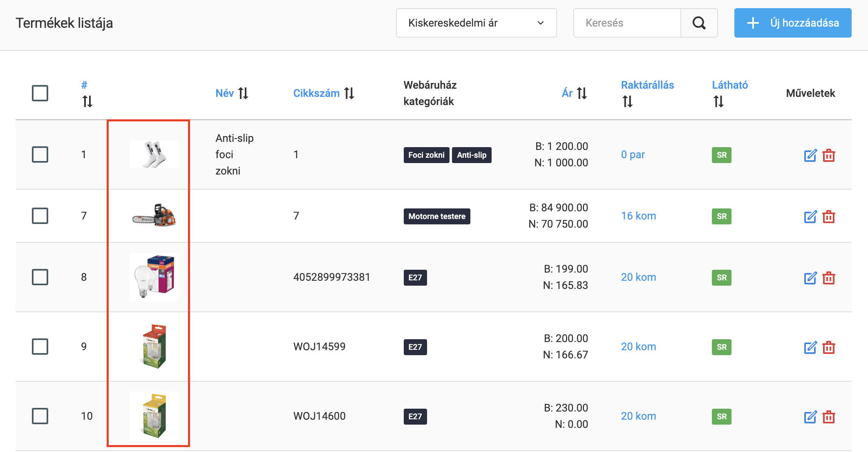Delete the product with cikkszám 7

coord(829,217)
